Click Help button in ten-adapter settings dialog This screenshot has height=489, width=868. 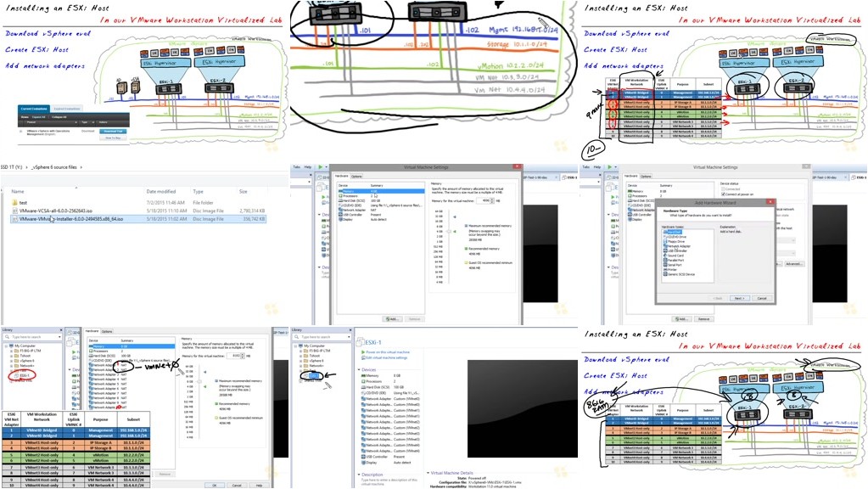259,485
